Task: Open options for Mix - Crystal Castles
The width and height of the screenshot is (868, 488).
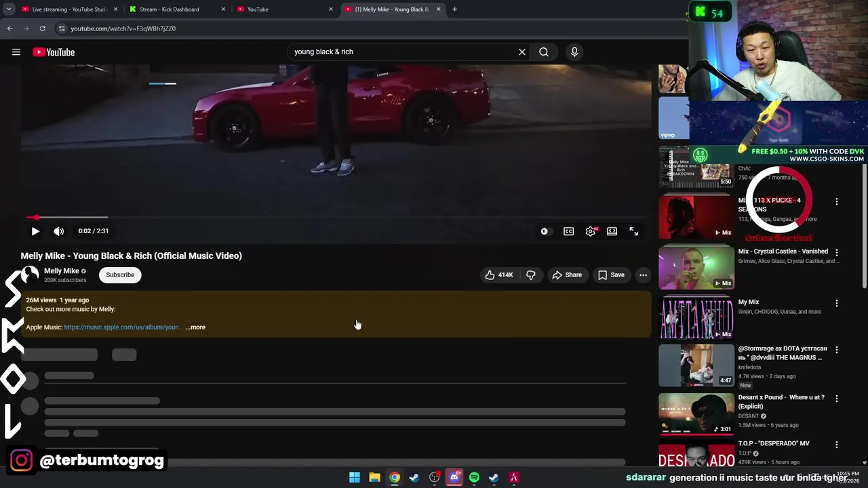Action: point(836,252)
